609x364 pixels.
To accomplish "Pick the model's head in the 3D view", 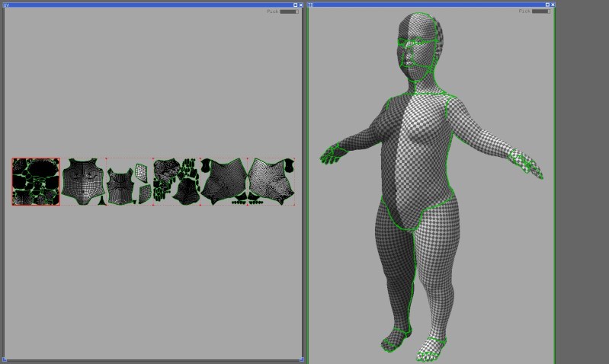I will click(415, 46).
